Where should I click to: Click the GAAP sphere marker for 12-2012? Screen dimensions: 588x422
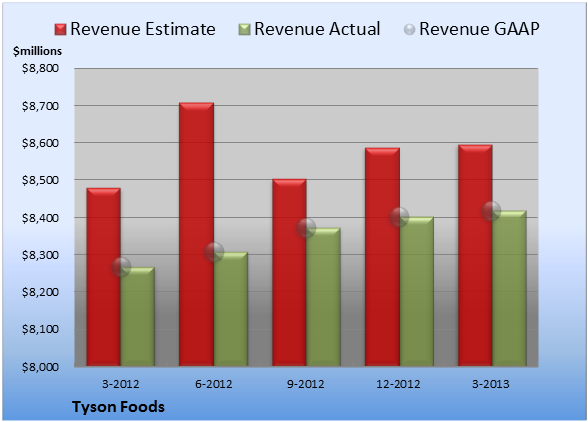399,217
